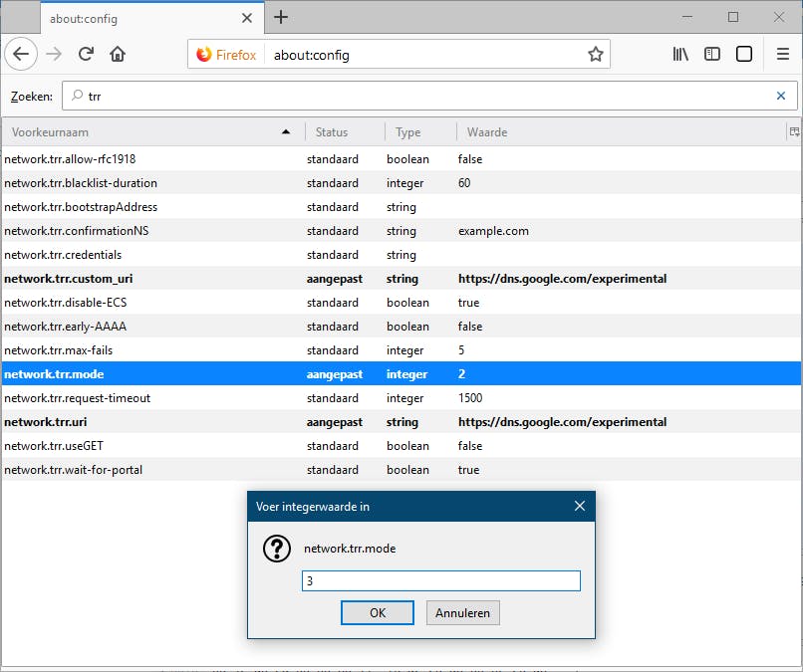The image size is (803, 672).
Task: Select network.trr.uri preference row
Action: (x=401, y=422)
